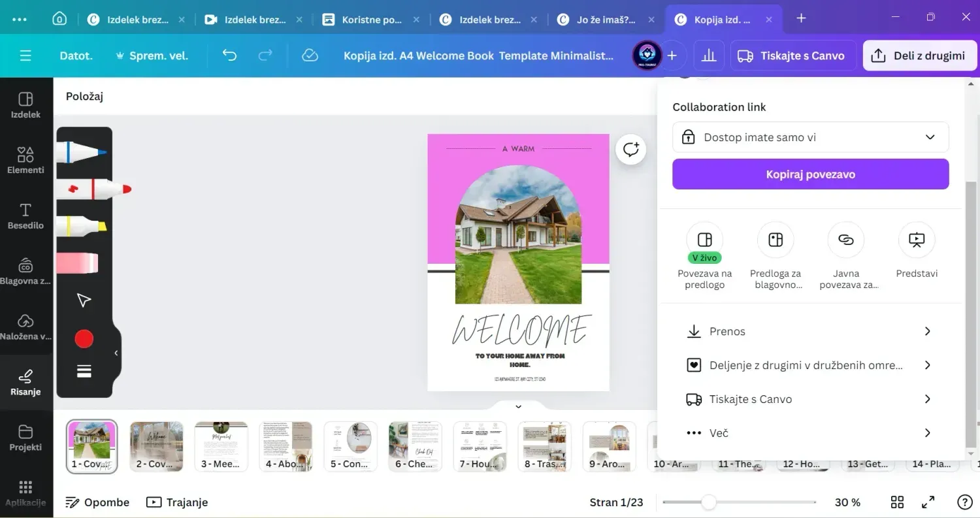This screenshot has width=980, height=518.
Task: Click the share panel vertical scrollbar
Action: click(x=971, y=314)
